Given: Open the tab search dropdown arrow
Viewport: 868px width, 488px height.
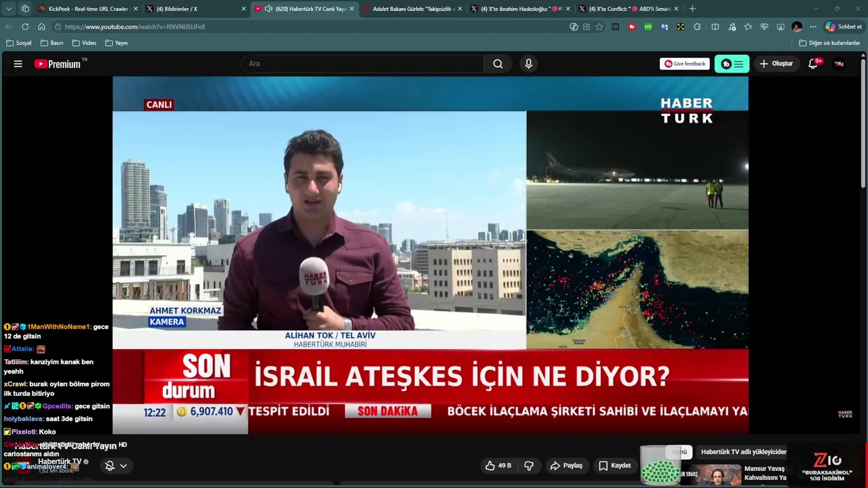Looking at the screenshot, I should [x=9, y=9].
